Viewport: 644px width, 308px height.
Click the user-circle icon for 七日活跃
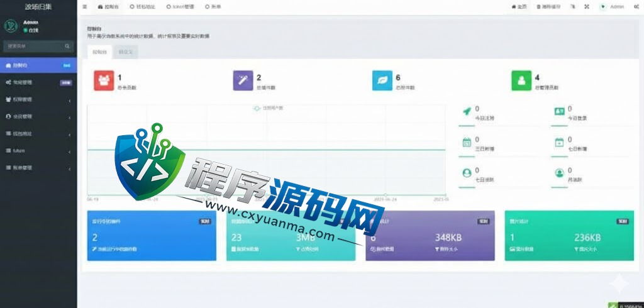(467, 173)
